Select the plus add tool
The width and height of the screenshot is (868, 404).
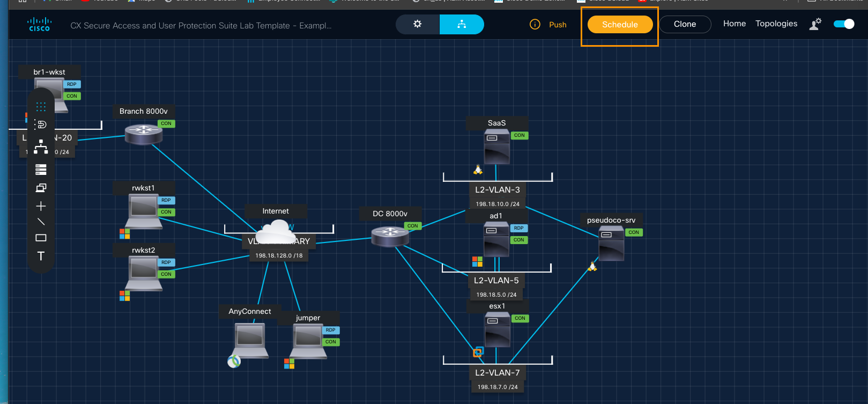[41, 206]
